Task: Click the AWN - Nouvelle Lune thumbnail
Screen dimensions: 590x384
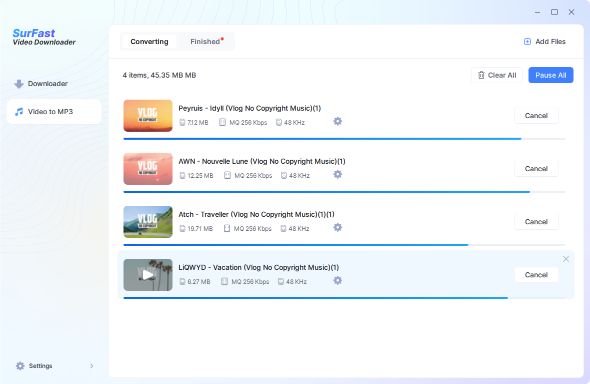Action: pyautogui.click(x=148, y=169)
